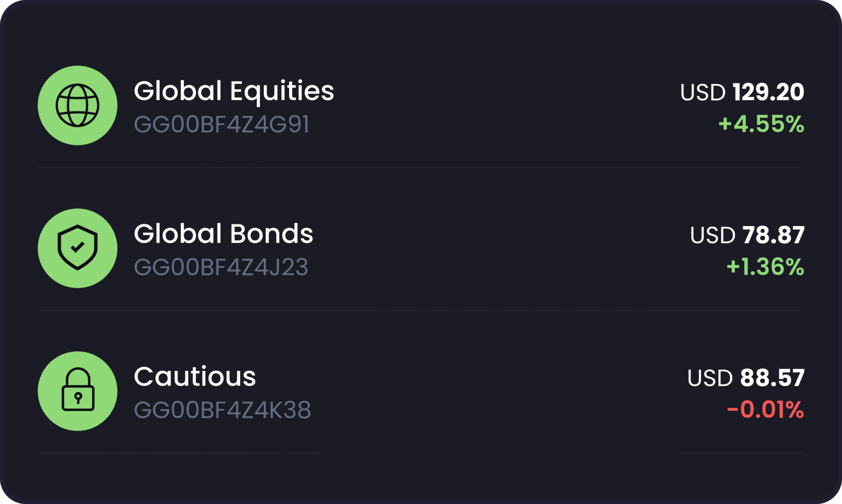Click the Global Bonds shield checkmark icon
Screen dimensions: 842x504
77,248
